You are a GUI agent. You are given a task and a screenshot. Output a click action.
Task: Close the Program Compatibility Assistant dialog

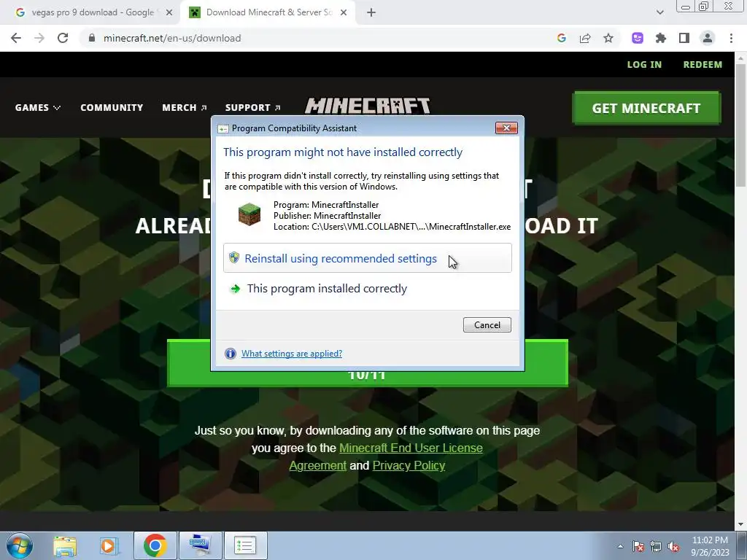coord(506,128)
